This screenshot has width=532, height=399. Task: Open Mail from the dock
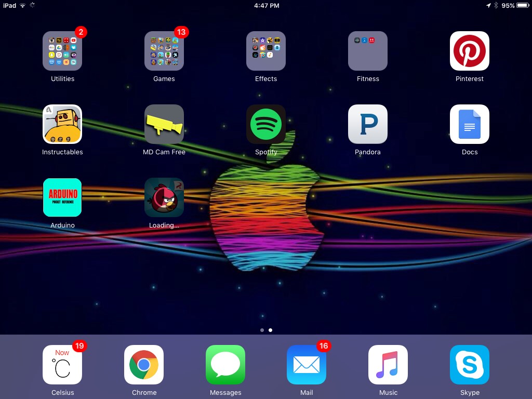pyautogui.click(x=307, y=365)
